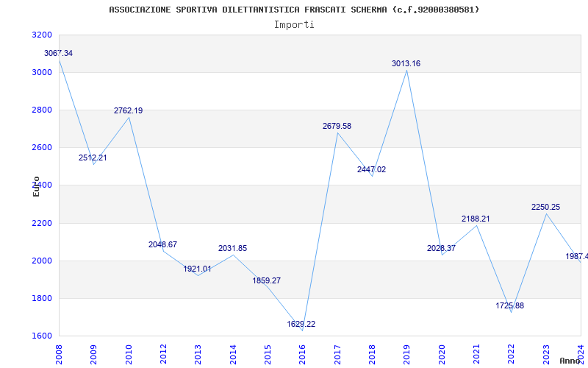
Task: Click the Associazione Sportiva Frascati Scherma title
Action: point(294,10)
